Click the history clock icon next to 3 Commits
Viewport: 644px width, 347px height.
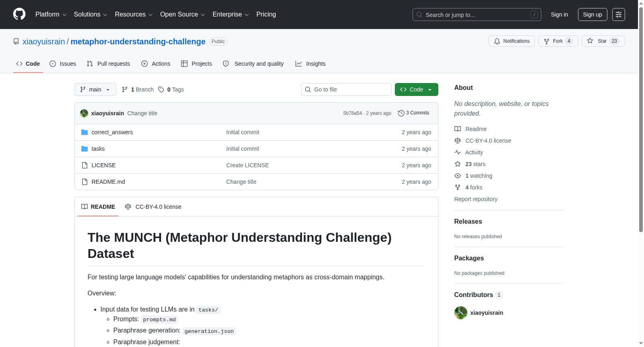(x=401, y=113)
